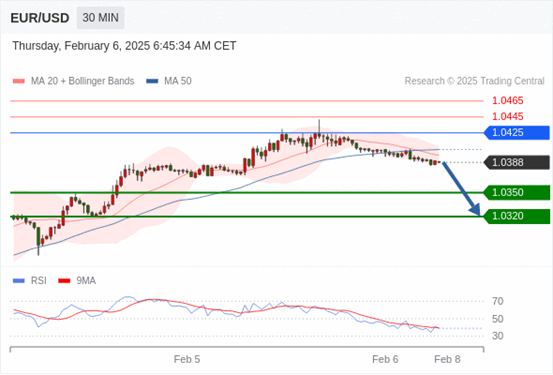The image size is (553, 375).
Task: Click the blue downward forecast arrow head
Action: [475, 210]
